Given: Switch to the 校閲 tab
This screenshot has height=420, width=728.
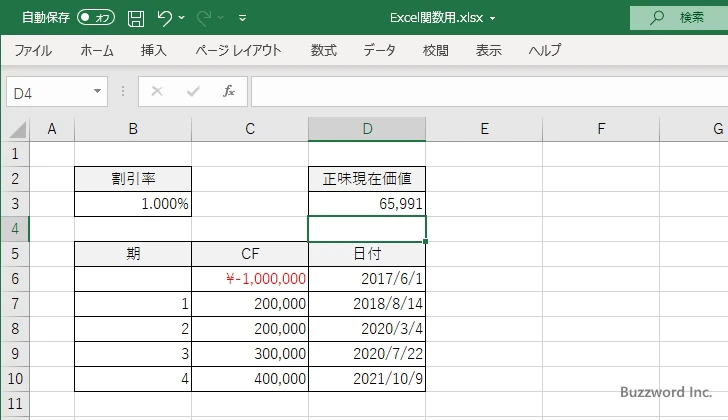Looking at the screenshot, I should 436,50.
